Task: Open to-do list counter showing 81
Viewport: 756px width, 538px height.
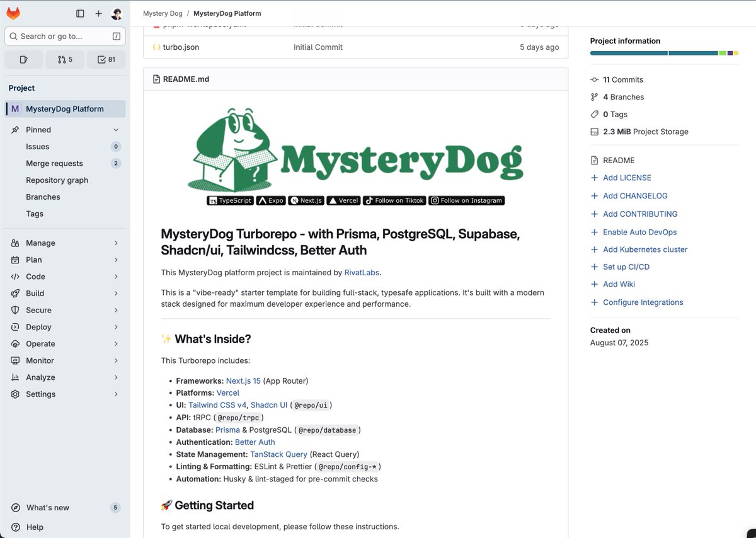Action: (106, 59)
